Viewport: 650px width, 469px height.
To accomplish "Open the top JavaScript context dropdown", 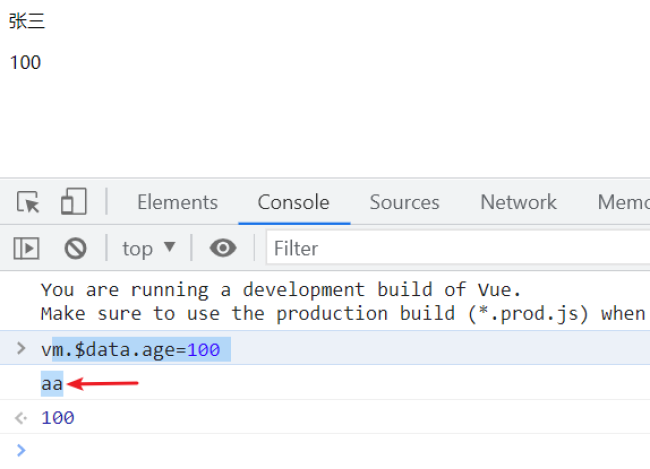I will (148, 248).
